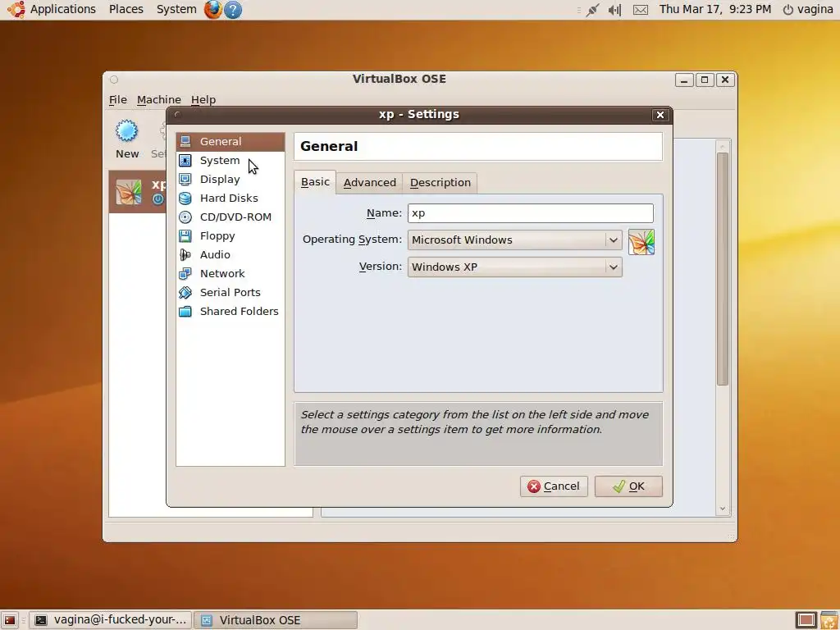
Task: Click the CD/DVD-ROM disc icon
Action: click(185, 217)
